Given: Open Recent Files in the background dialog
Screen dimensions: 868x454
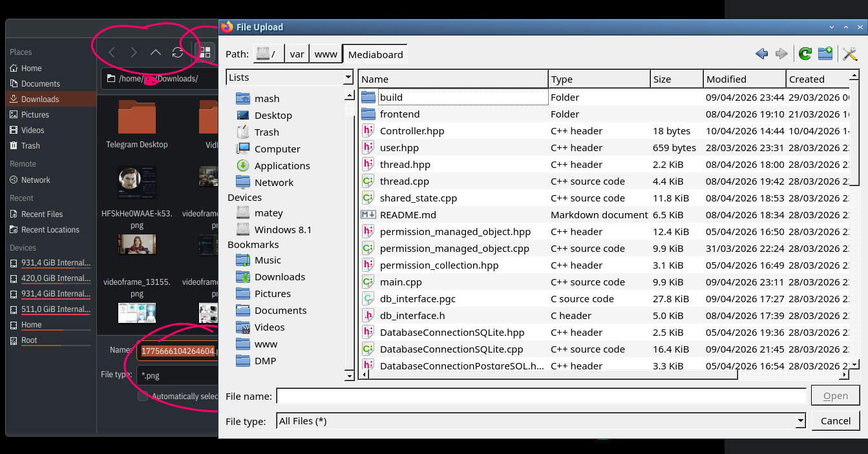Looking at the screenshot, I should click(50, 214).
